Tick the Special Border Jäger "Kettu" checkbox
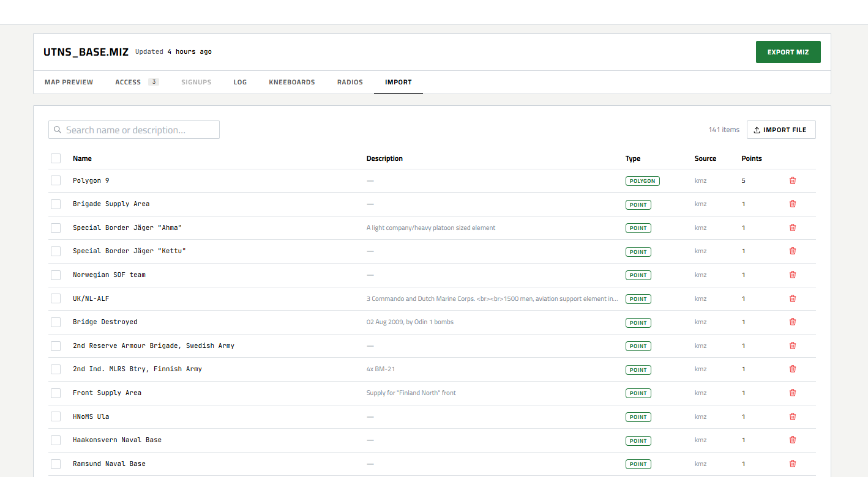The height and width of the screenshot is (477, 868). [x=56, y=251]
